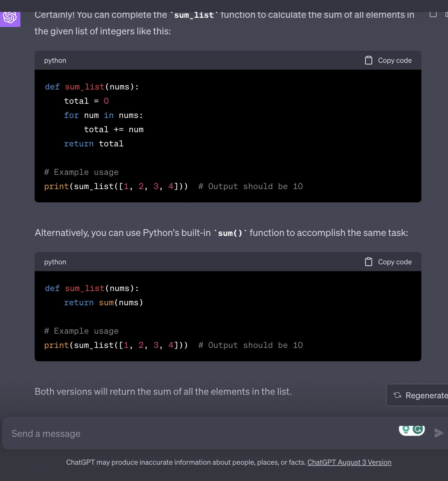This screenshot has width=448, height=481.
Task: Click the ChatGPT logo avatar
Action: coord(10,18)
